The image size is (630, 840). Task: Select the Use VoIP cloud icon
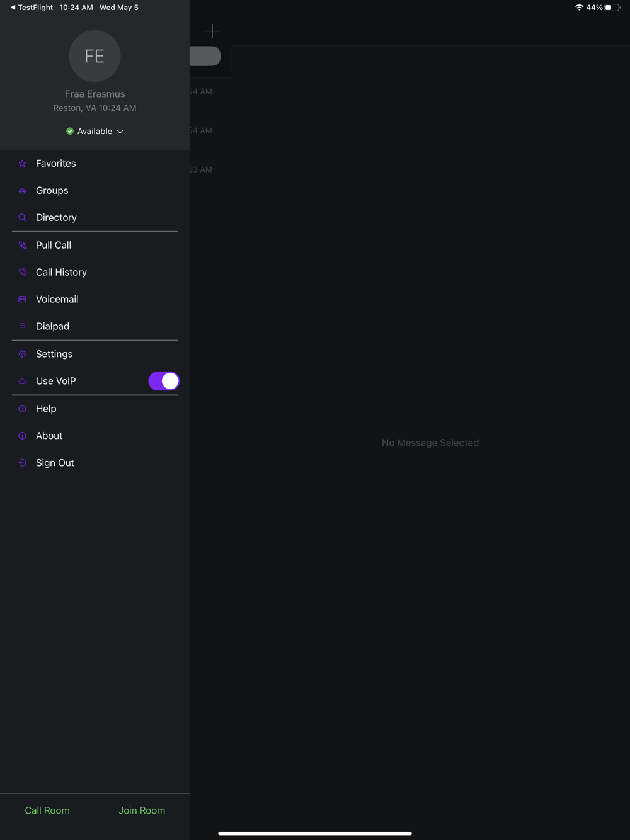(22, 382)
